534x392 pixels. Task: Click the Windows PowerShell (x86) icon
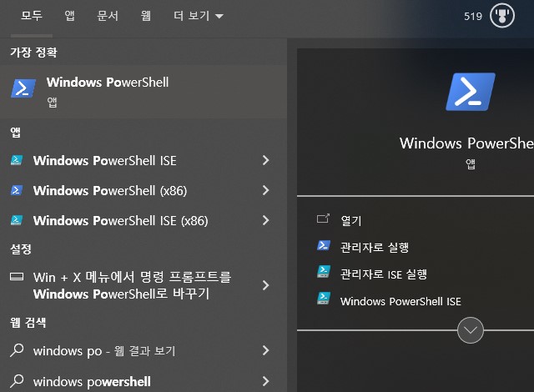pyautogui.click(x=17, y=190)
